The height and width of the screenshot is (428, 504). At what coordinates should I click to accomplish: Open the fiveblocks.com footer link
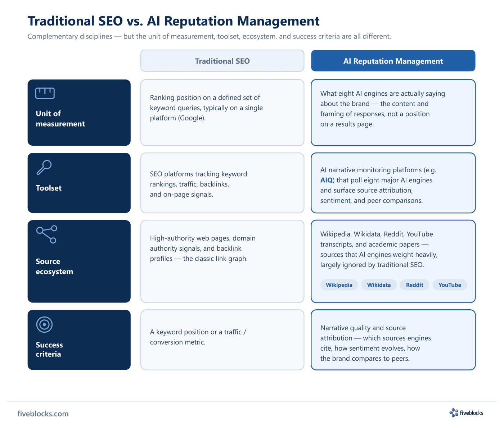tap(43, 414)
